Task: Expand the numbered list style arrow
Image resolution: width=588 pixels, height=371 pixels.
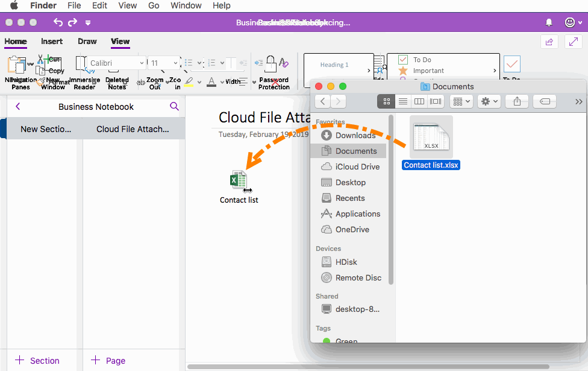Action: (x=222, y=63)
